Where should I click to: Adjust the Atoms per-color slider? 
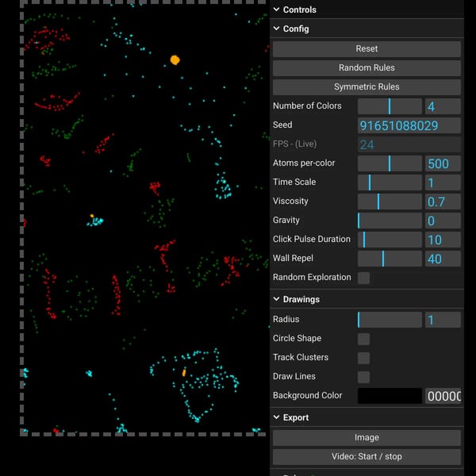tap(390, 163)
